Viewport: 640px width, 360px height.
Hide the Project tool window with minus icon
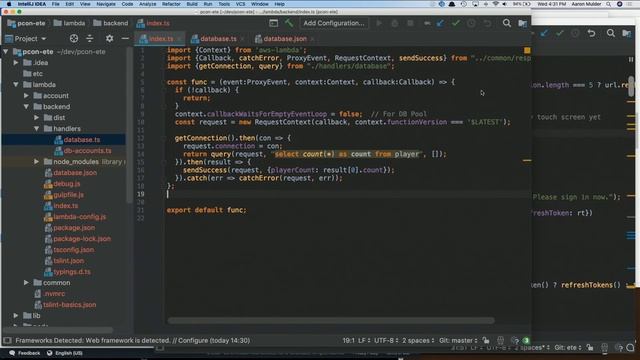pos(125,38)
